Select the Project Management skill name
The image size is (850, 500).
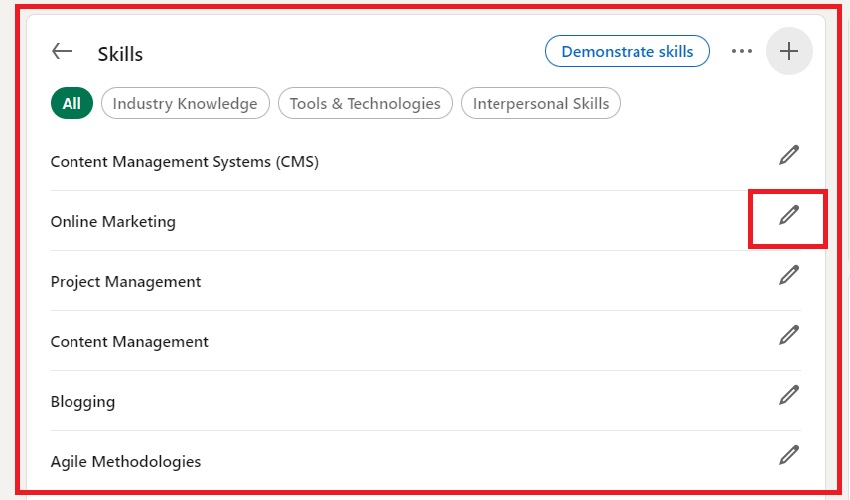click(x=126, y=282)
